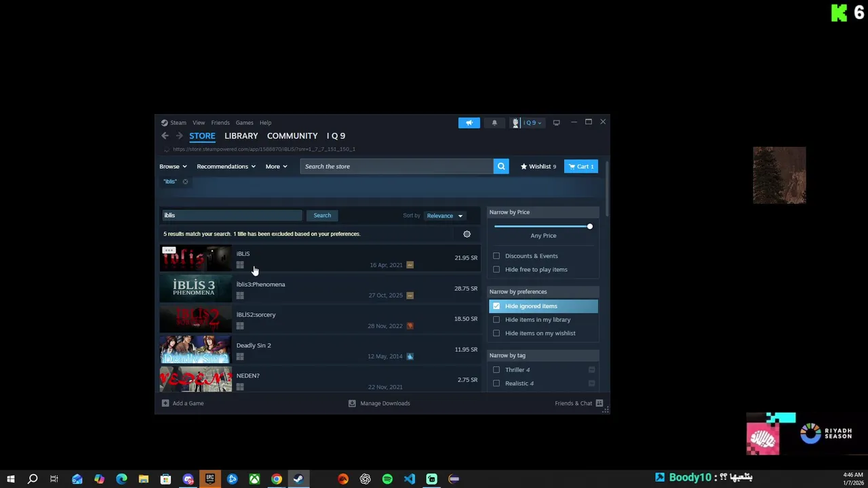The image size is (868, 488).
Task: Click the Big Picture mode monitor icon
Action: click(557, 123)
